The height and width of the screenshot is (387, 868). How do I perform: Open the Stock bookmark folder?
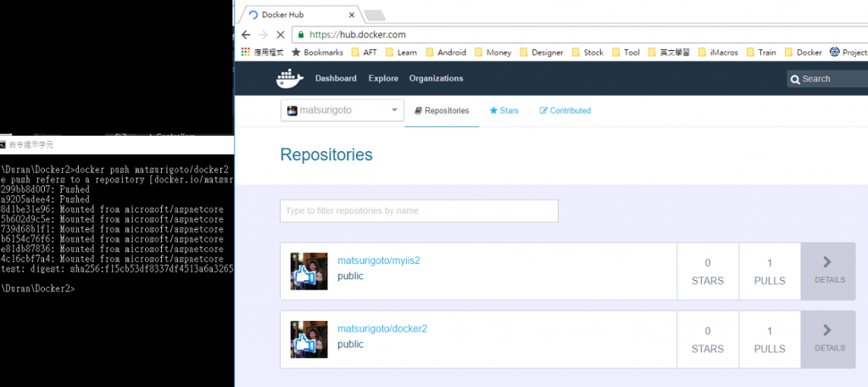click(587, 52)
